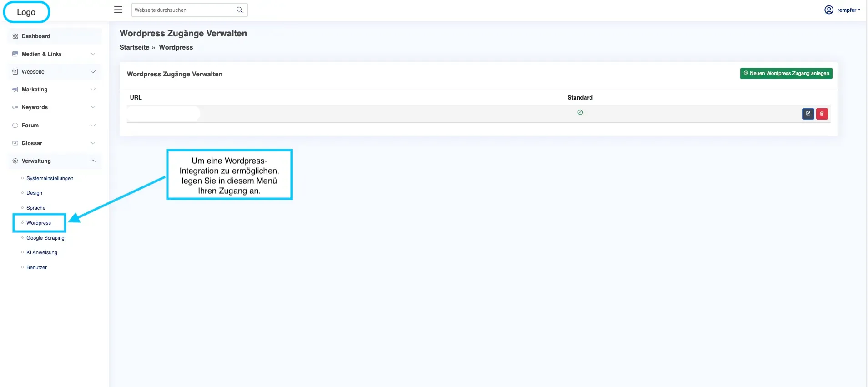Screen dimensions: 868x387
Task: Open the KI Anweisung submenu item
Action: 42,252
